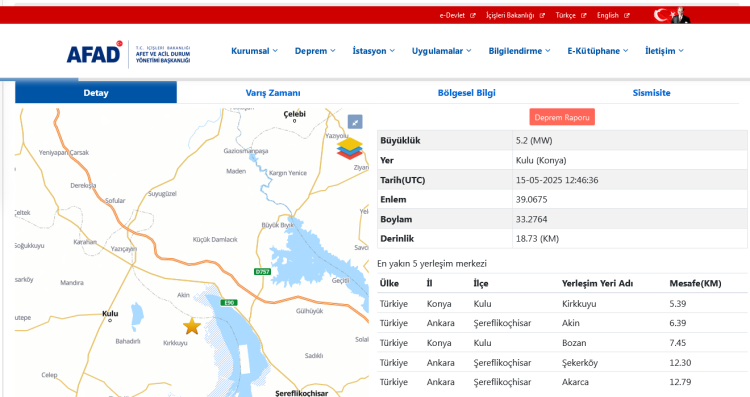Click the map fullscreen expand icon
This screenshot has width=750, height=397.
coord(355,122)
